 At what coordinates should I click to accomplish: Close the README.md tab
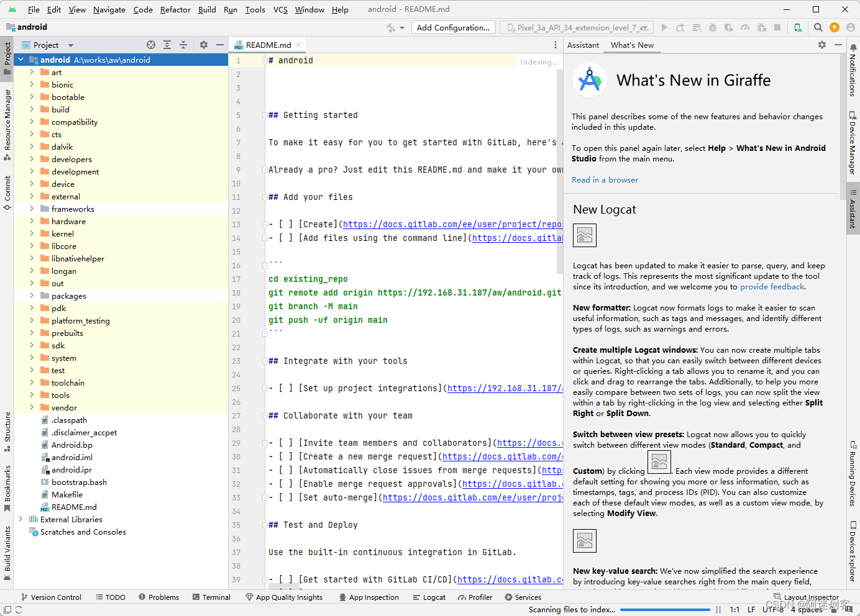coord(298,45)
